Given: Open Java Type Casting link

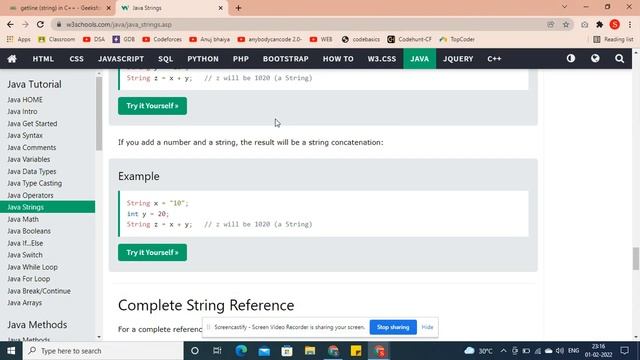Looking at the screenshot, I should 35,183.
